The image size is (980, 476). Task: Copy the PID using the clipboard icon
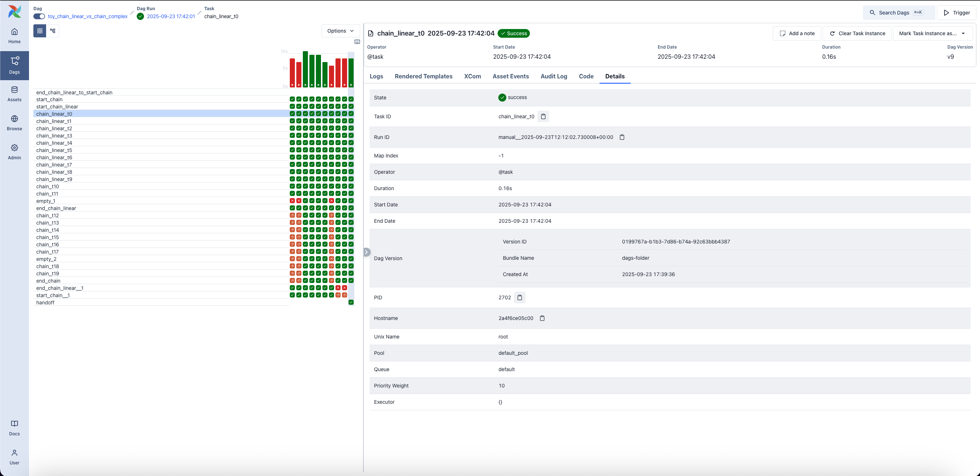click(520, 297)
